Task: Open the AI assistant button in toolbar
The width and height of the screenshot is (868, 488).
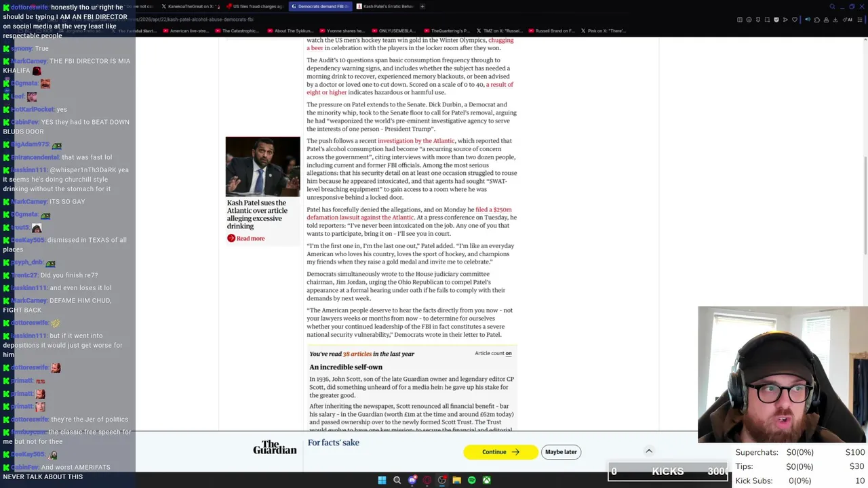Action: click(x=848, y=20)
